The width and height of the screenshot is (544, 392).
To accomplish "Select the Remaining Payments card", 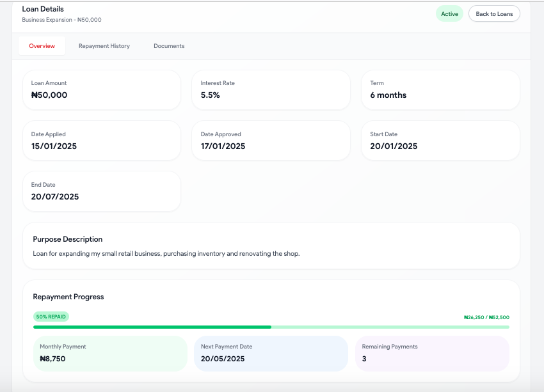I will point(432,354).
